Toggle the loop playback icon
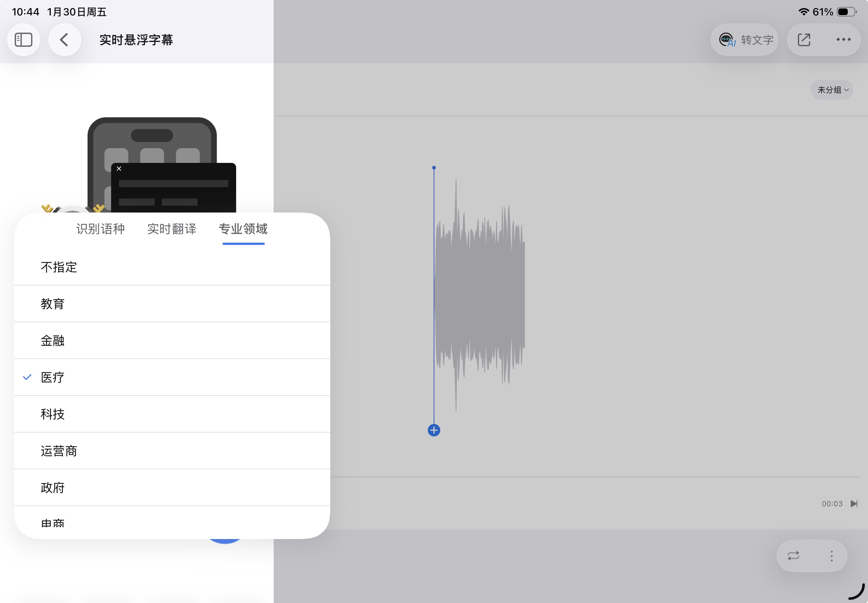Screen dimensions: 868x603 pos(793,556)
